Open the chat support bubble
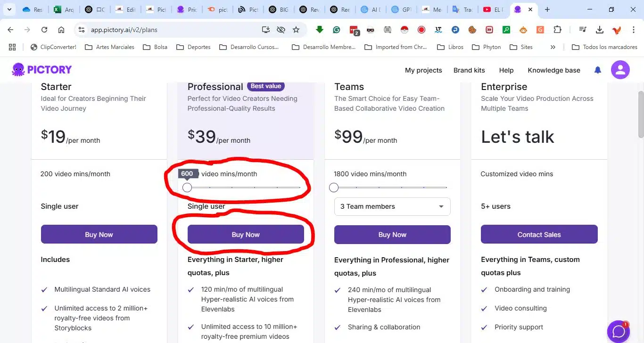Viewport: 644px width, 343px height. point(618,331)
